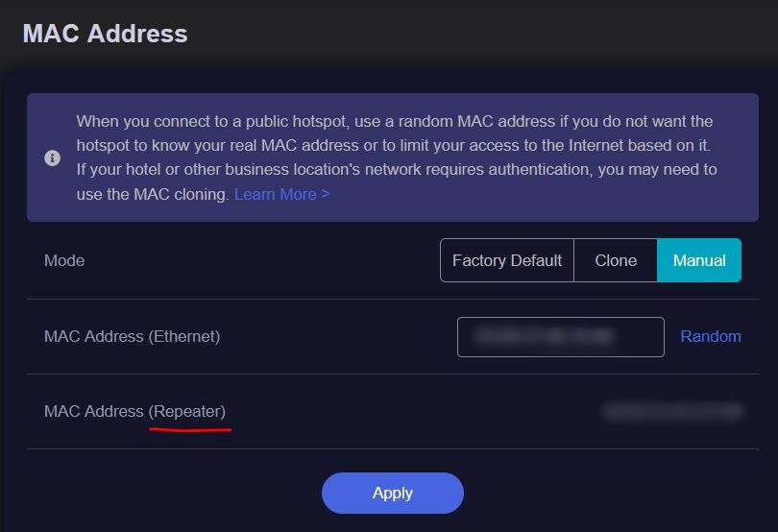Generate a Random MAC address

point(711,337)
